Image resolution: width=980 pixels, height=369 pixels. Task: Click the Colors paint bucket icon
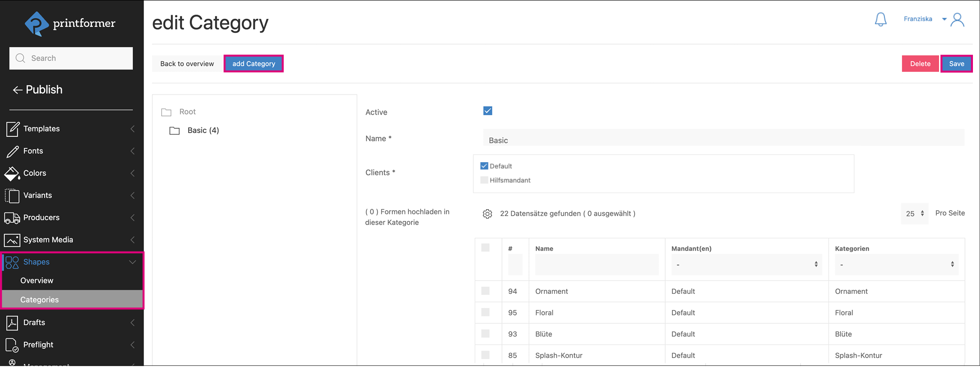[x=12, y=173]
